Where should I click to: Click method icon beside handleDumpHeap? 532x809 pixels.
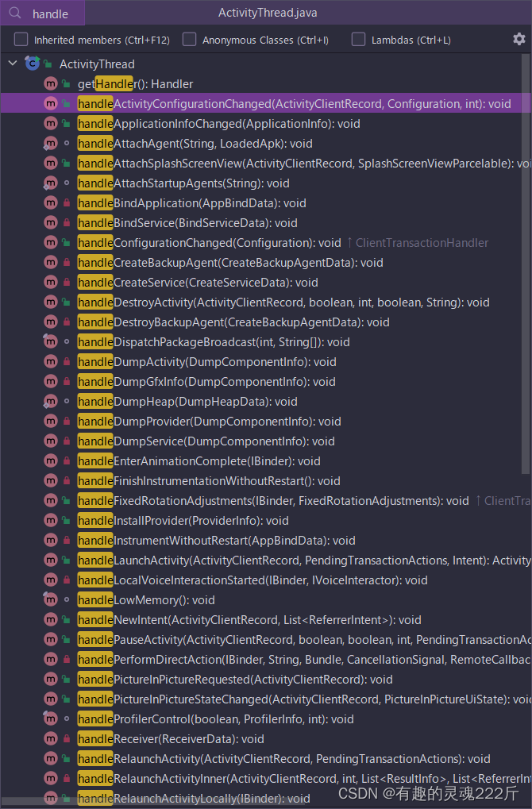tap(51, 402)
